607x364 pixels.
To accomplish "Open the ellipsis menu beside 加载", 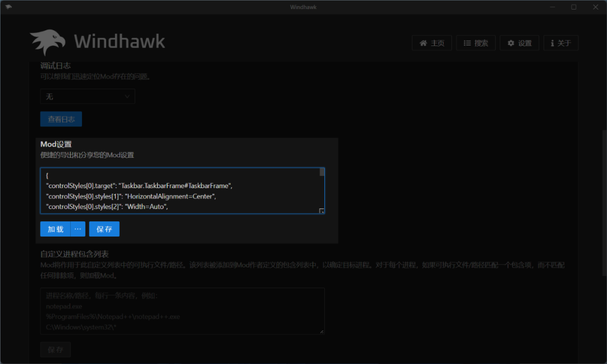I will coord(78,229).
